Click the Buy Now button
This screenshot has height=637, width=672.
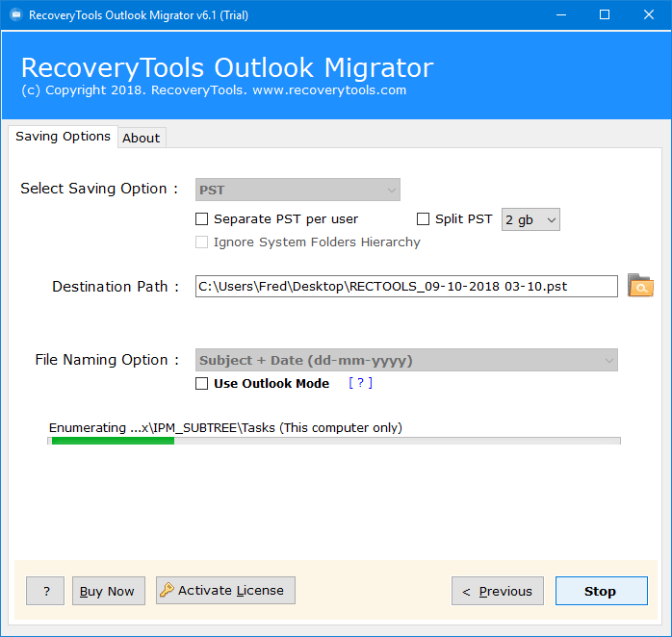coord(109,591)
